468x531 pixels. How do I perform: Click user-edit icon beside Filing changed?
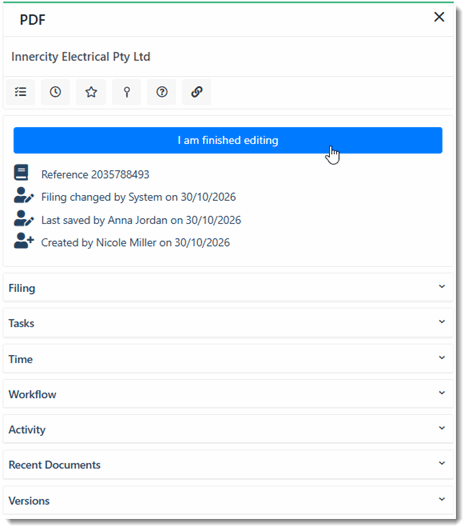click(x=24, y=195)
